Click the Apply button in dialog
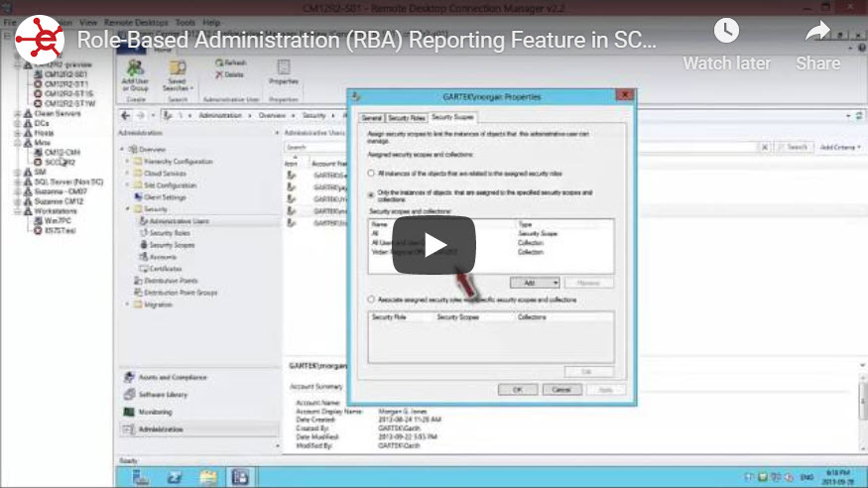The width and height of the screenshot is (868, 488). click(x=605, y=390)
